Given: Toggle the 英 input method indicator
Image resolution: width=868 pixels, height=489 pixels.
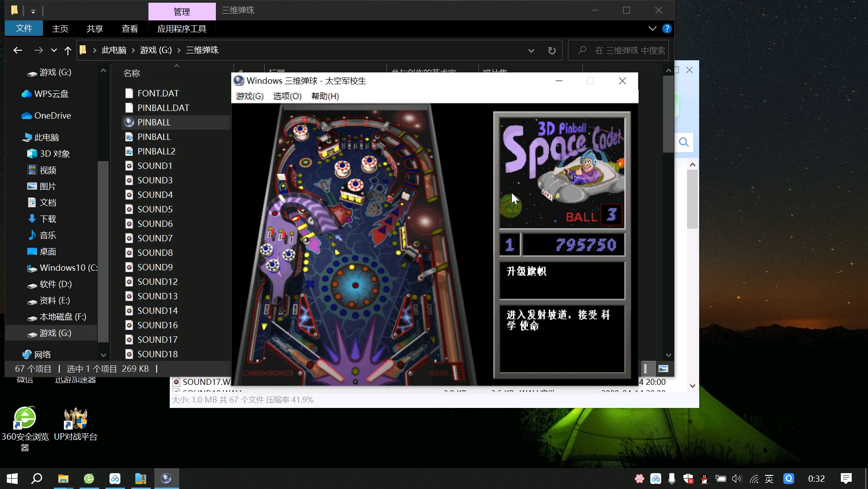Looking at the screenshot, I should tap(769, 479).
